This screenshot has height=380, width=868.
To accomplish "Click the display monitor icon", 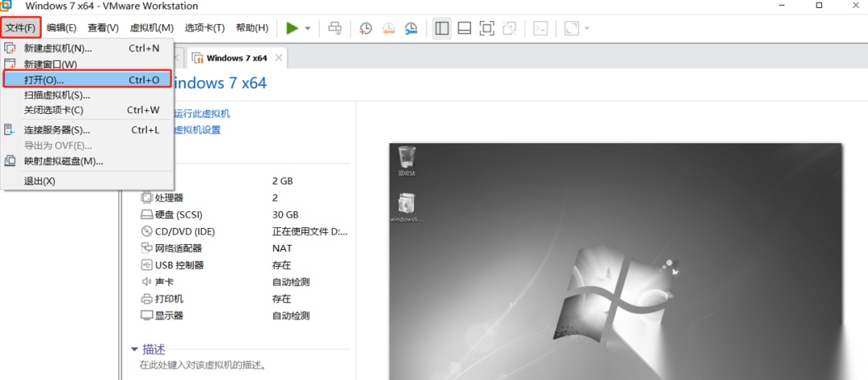I will [146, 316].
